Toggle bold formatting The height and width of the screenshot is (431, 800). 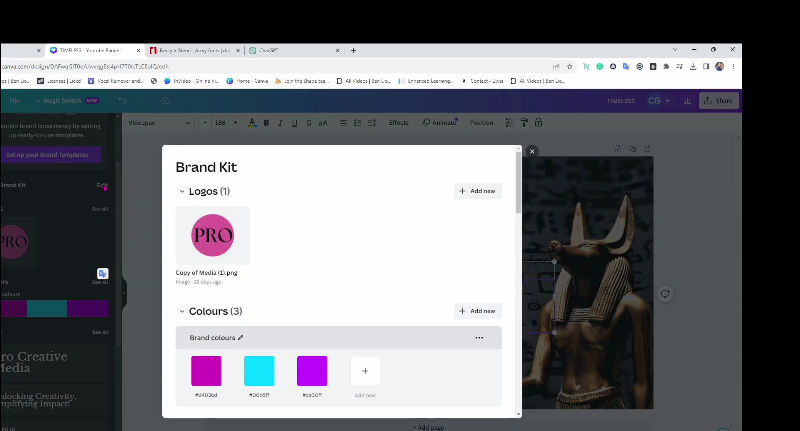click(x=266, y=123)
